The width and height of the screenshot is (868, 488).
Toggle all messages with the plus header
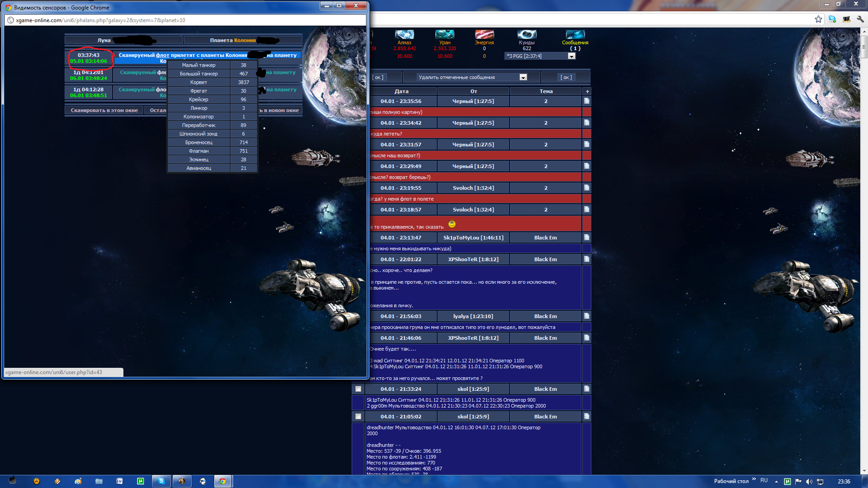[587, 91]
